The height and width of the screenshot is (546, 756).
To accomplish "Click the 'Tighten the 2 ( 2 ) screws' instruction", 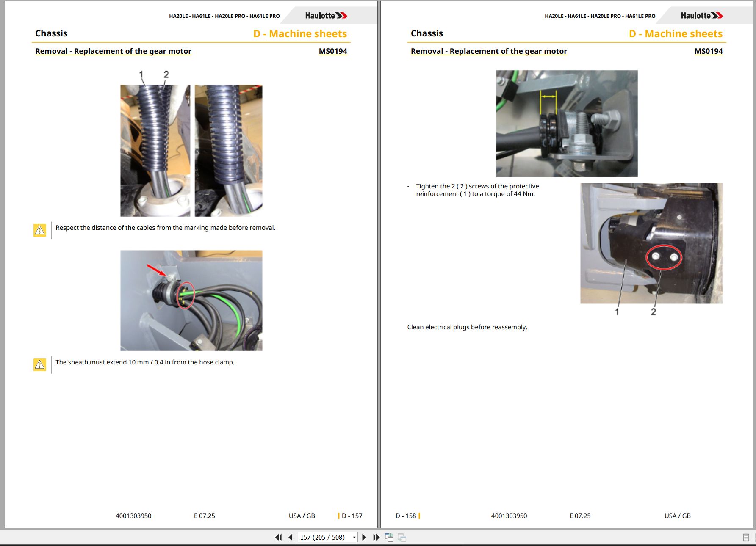I will click(477, 190).
